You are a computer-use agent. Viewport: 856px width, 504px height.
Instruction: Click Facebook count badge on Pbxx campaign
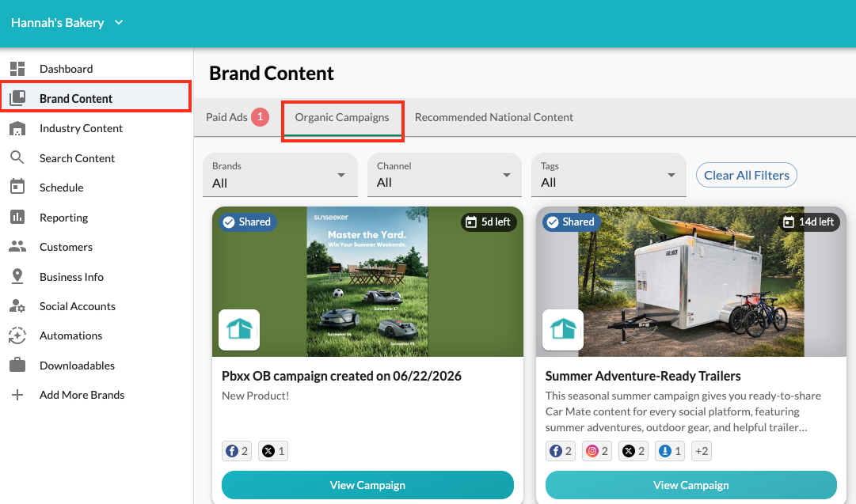point(237,451)
